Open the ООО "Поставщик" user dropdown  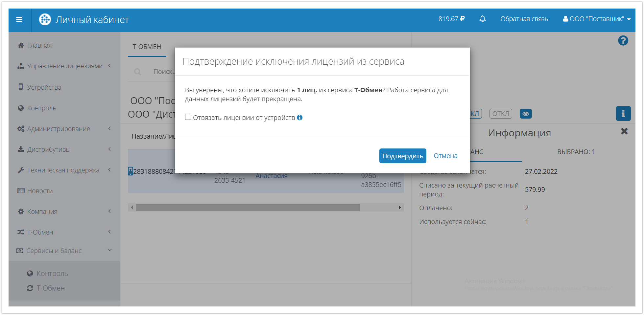(x=596, y=19)
